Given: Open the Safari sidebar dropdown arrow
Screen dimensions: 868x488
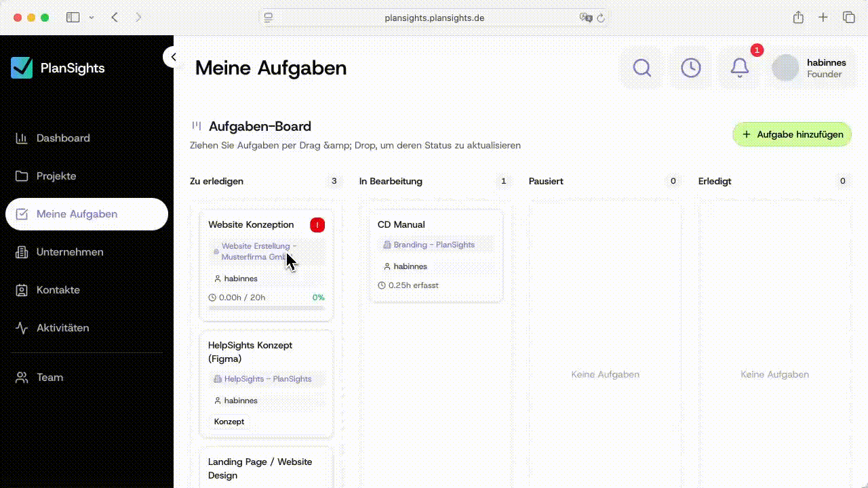Looking at the screenshot, I should click(x=92, y=18).
